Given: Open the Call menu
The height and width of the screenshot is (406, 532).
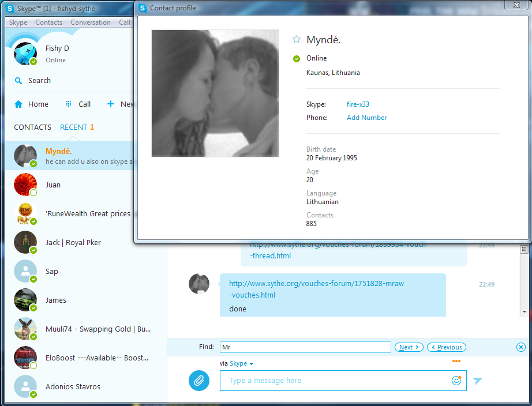Looking at the screenshot, I should point(125,22).
